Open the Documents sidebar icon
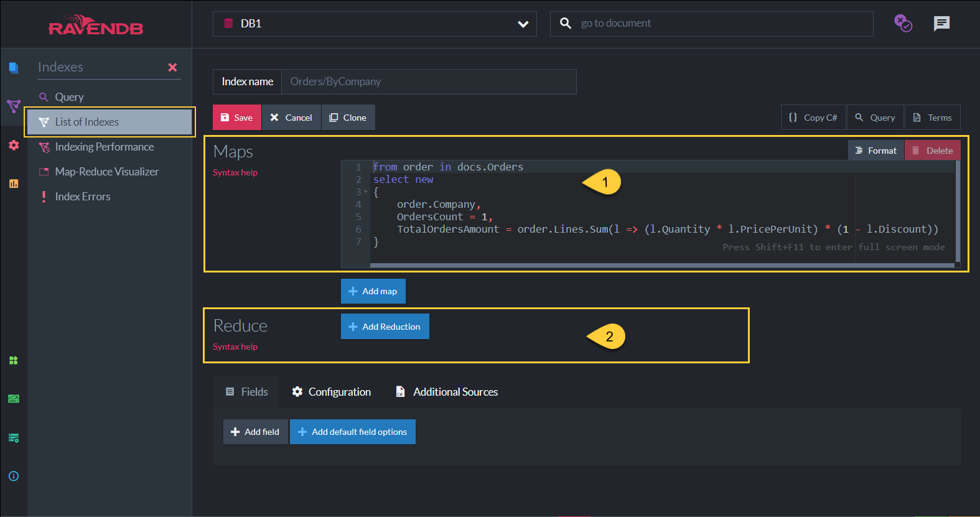The image size is (980, 517). [x=13, y=67]
